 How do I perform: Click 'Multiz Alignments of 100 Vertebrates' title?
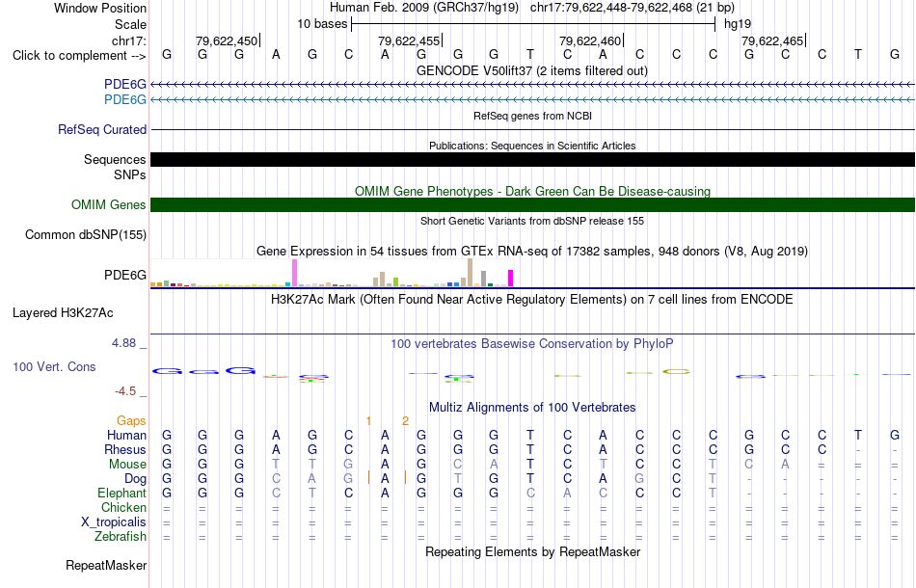(x=531, y=408)
